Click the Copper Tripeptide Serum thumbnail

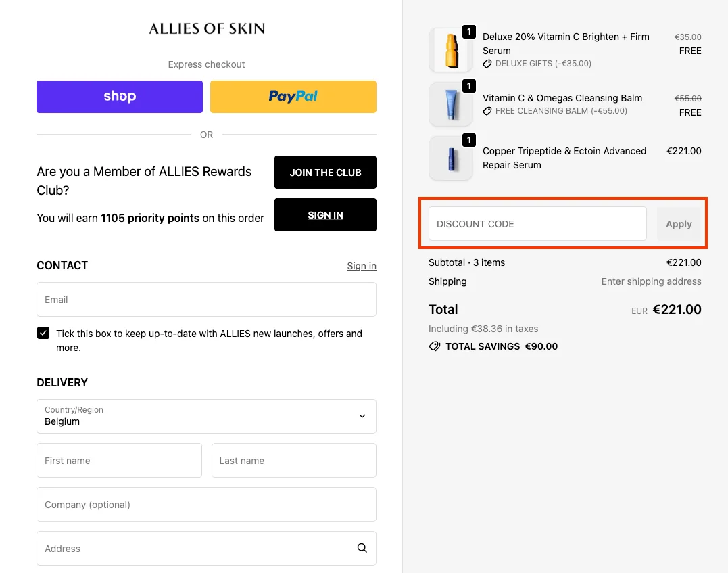pyautogui.click(x=451, y=158)
